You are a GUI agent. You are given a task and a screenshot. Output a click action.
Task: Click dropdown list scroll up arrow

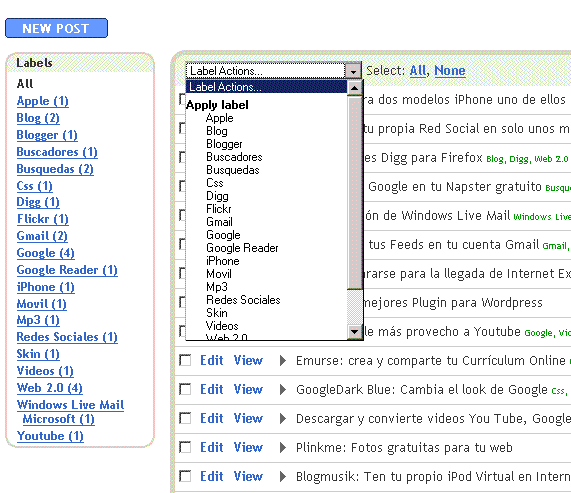tap(354, 88)
